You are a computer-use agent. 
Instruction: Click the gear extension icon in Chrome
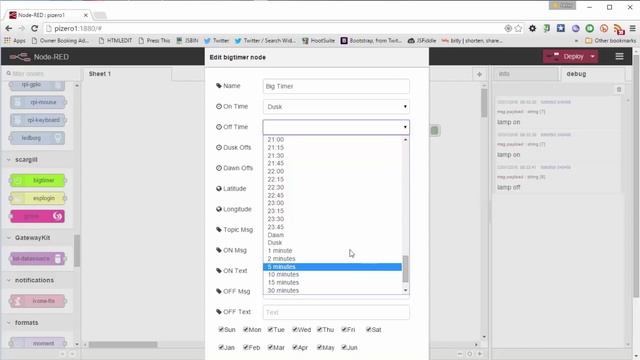[x=532, y=28]
